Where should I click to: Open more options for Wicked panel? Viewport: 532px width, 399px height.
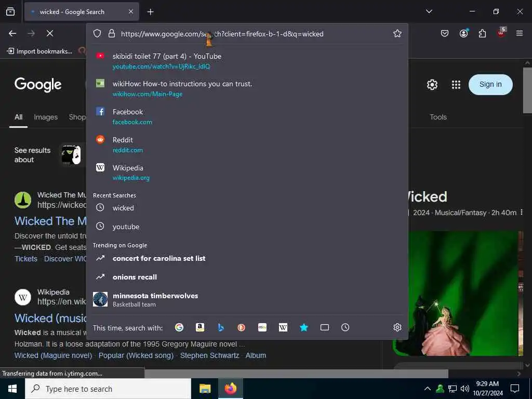coord(522,212)
